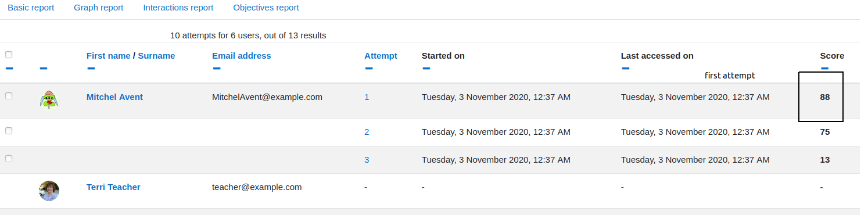Open Terri Teacher's profile name link
Viewport: 868px width, 215px height.
[x=113, y=187]
